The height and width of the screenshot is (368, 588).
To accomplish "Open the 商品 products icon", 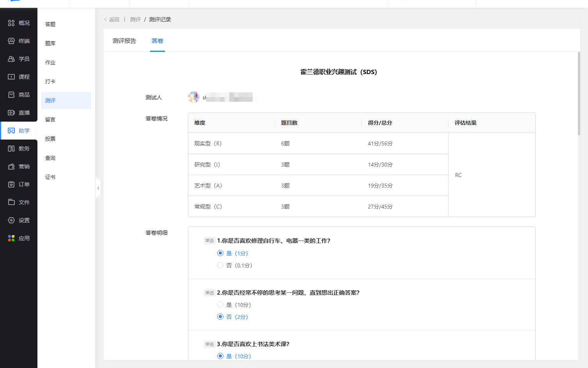I will [x=11, y=95].
